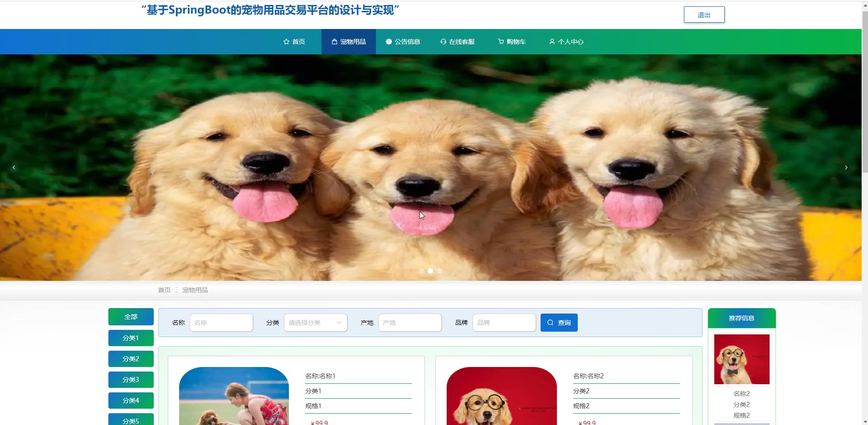868x425 pixels.
Task: Click the cart icon beside 购物车
Action: [x=501, y=42]
